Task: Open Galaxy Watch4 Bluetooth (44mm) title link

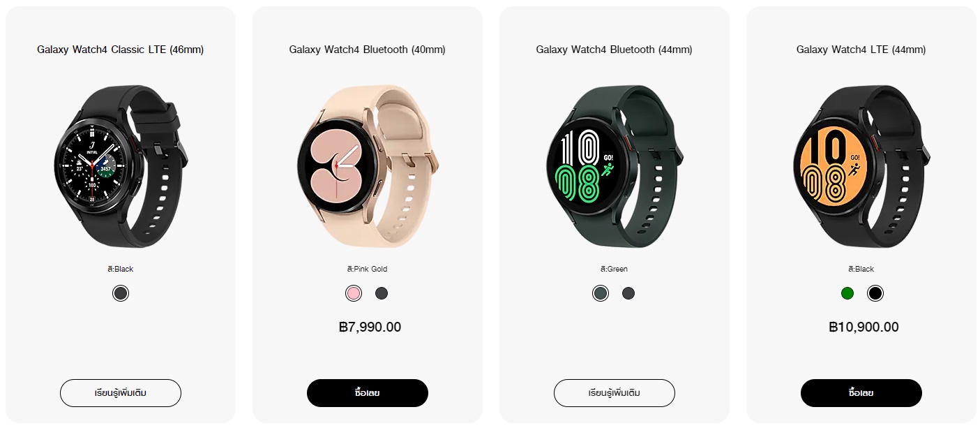Action: [x=615, y=50]
